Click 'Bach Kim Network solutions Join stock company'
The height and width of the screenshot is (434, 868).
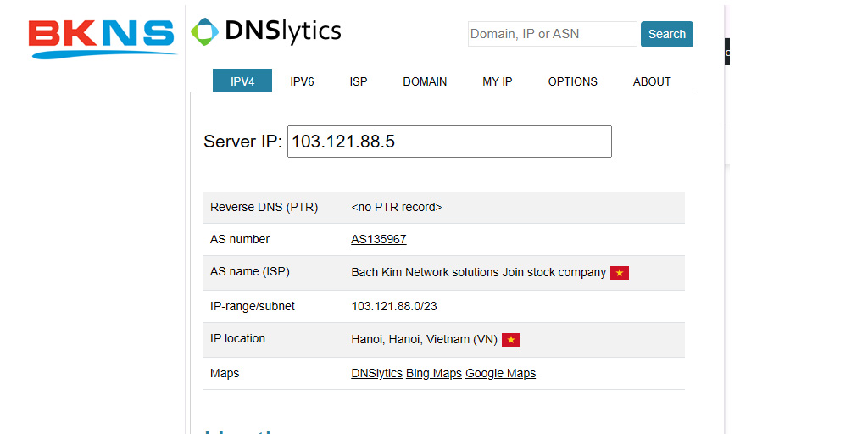(478, 272)
